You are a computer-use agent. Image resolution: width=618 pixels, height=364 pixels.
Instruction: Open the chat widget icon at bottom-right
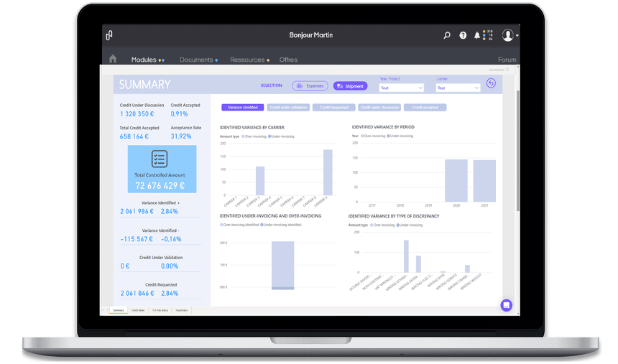(x=507, y=305)
